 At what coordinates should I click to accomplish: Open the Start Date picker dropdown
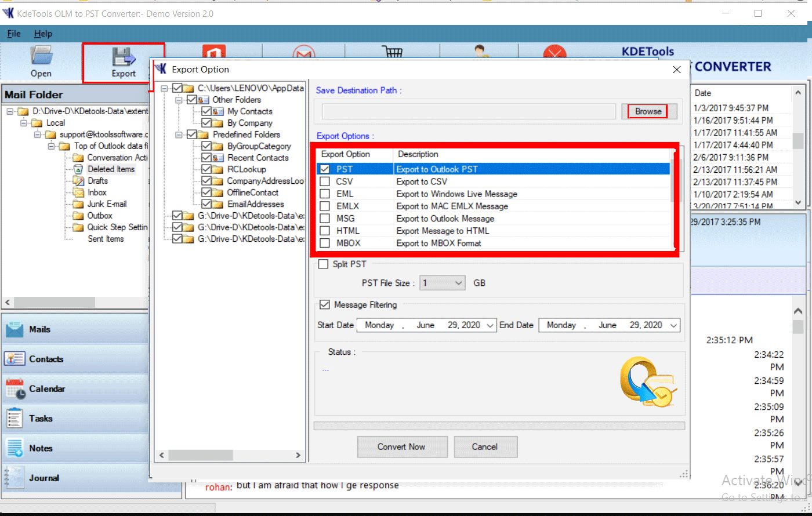(491, 325)
